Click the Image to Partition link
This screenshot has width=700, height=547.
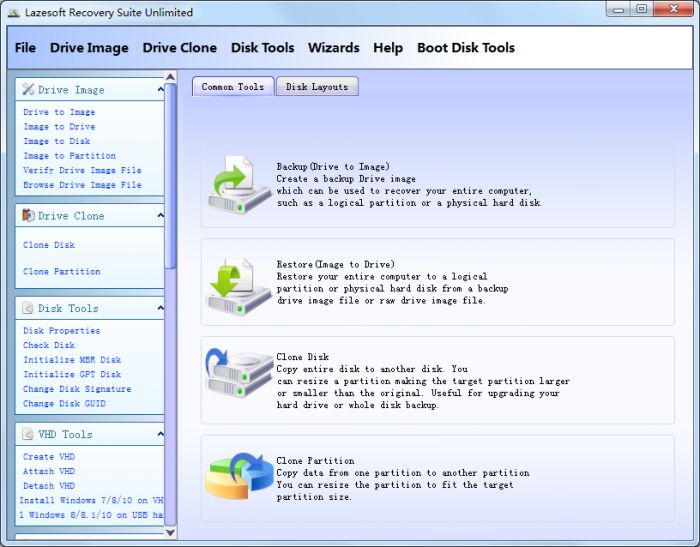69,156
